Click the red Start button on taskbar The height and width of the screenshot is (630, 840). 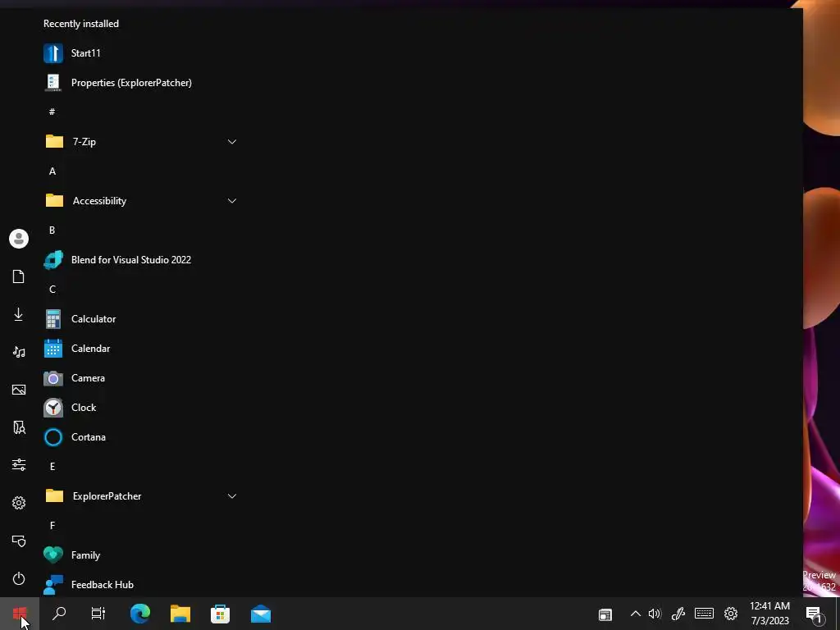point(20,614)
